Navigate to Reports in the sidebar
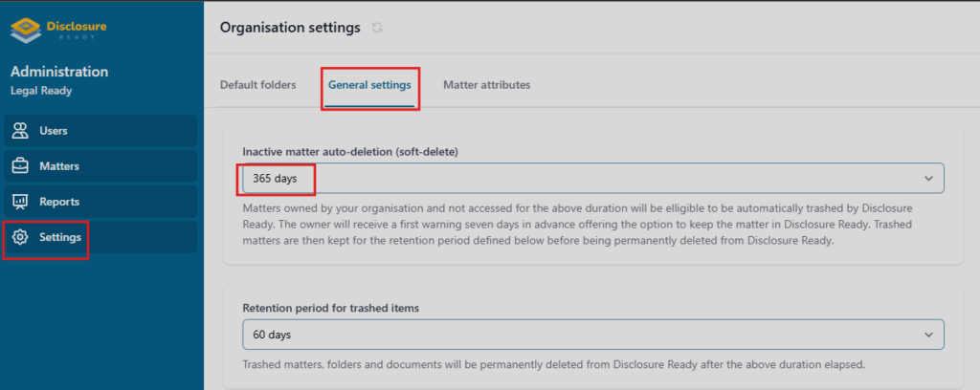 coord(100,202)
